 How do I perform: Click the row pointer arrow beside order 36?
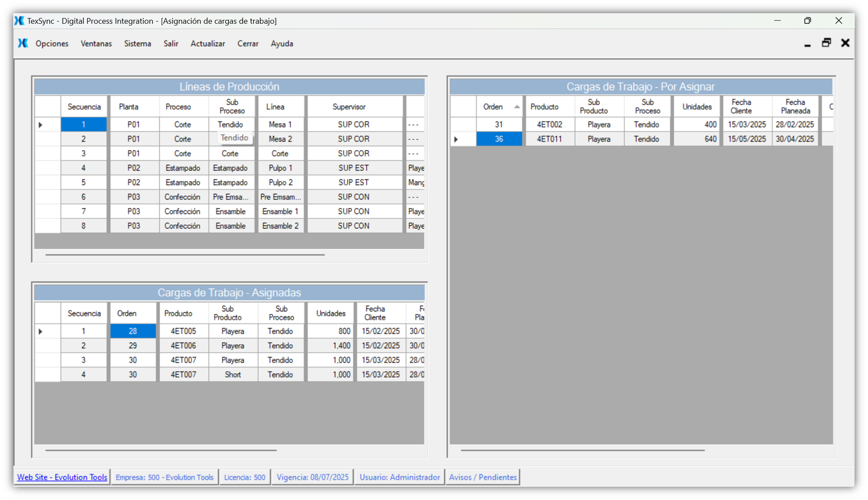coord(456,139)
